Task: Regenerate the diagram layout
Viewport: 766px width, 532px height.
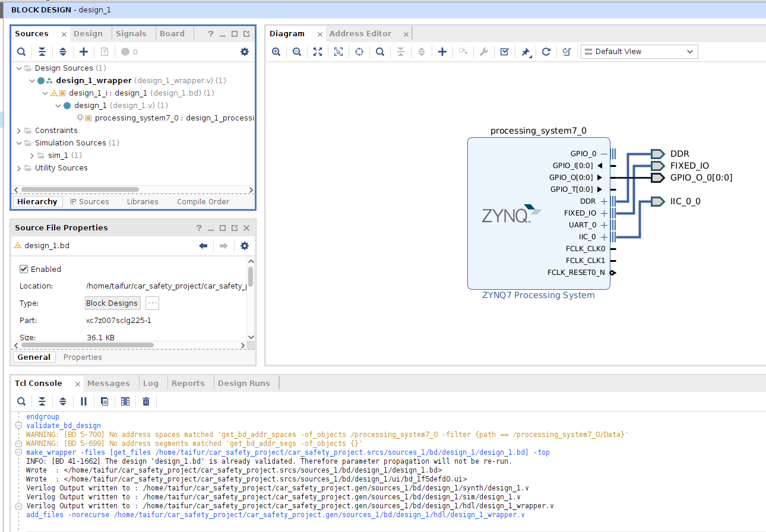Action: 546,52
